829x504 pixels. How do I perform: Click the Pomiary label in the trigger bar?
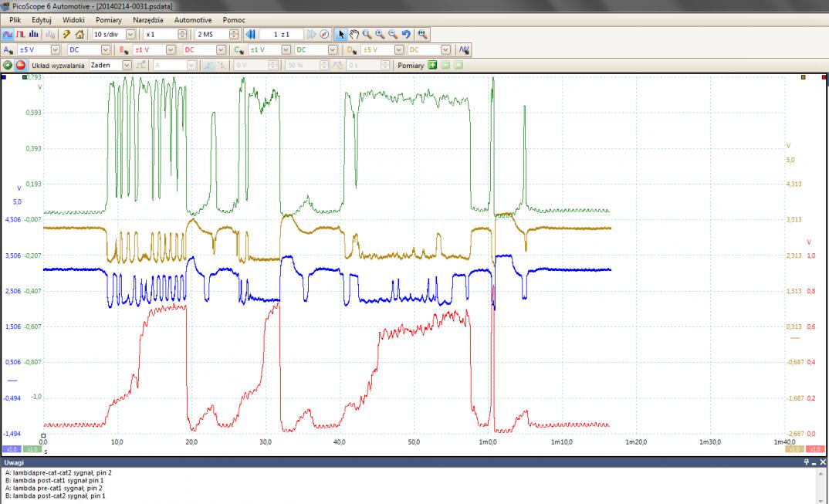pyautogui.click(x=411, y=66)
